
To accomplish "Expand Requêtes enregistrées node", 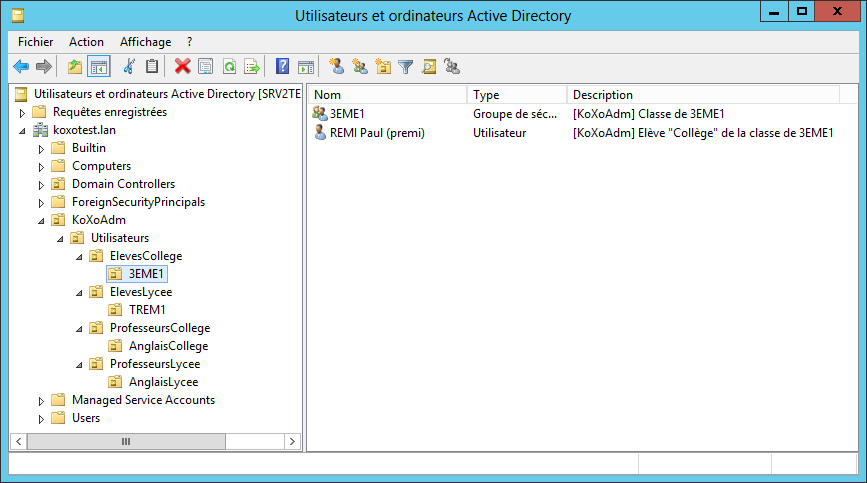I will 22,113.
